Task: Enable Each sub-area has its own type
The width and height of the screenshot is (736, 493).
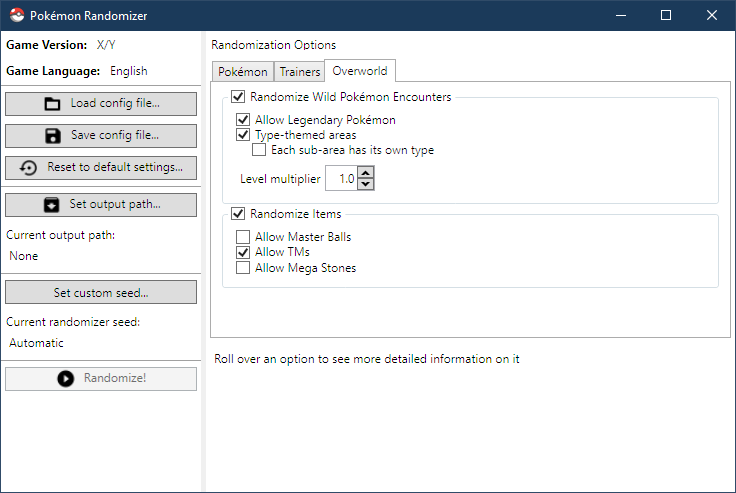Action: [259, 150]
